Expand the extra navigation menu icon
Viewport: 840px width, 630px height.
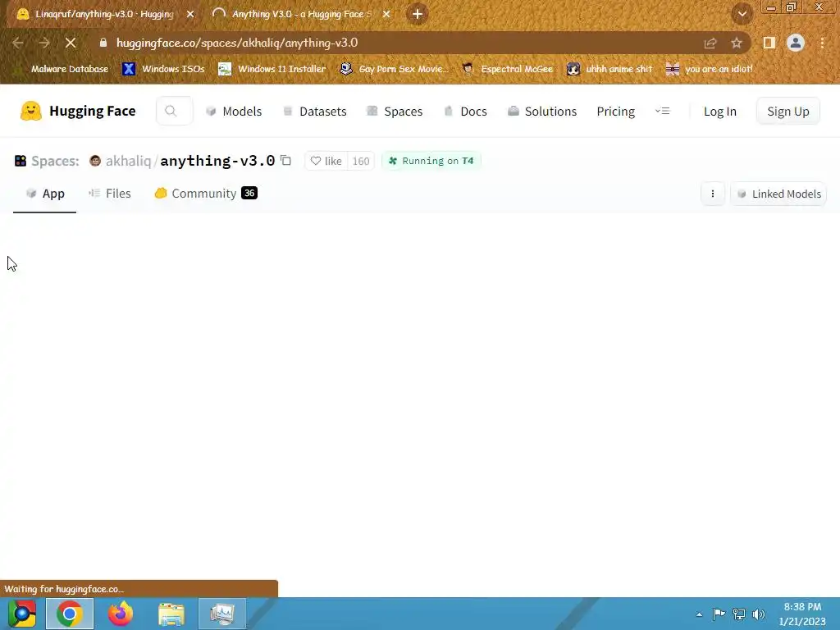[663, 111]
